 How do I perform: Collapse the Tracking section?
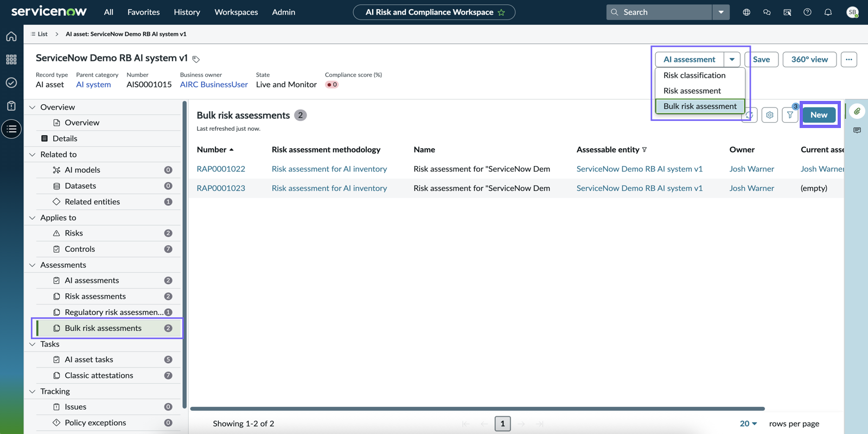coord(33,392)
